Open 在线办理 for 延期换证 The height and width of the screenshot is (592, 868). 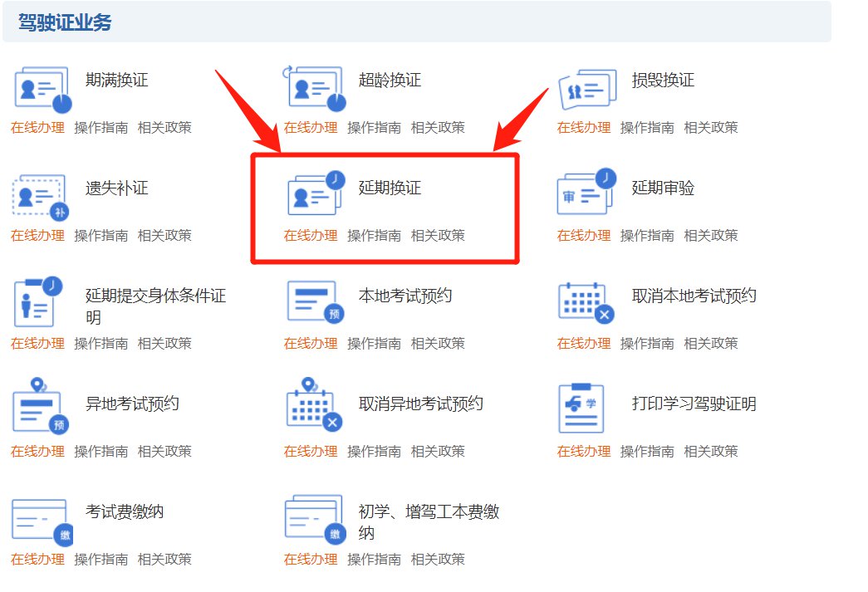pyautogui.click(x=311, y=236)
